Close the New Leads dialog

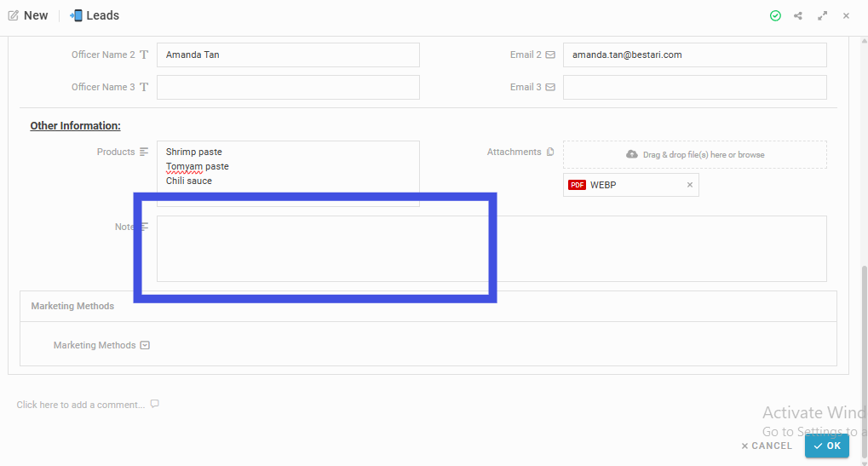pos(846,16)
